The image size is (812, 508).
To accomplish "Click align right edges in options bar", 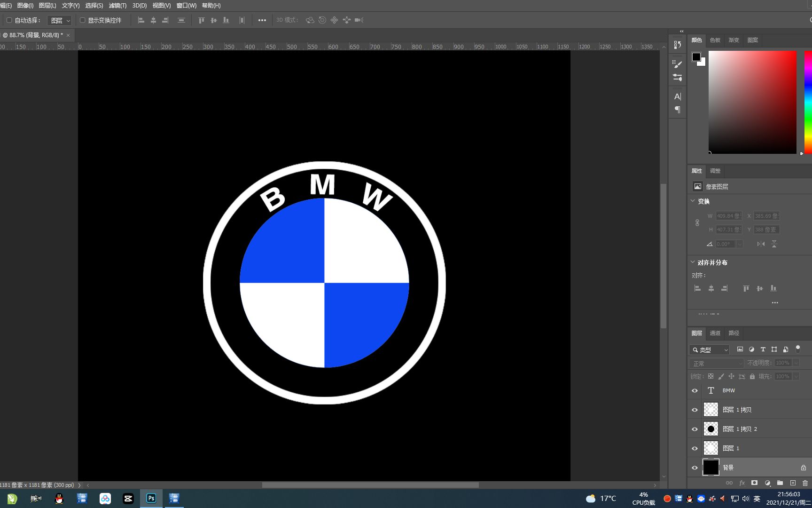I will tap(165, 20).
